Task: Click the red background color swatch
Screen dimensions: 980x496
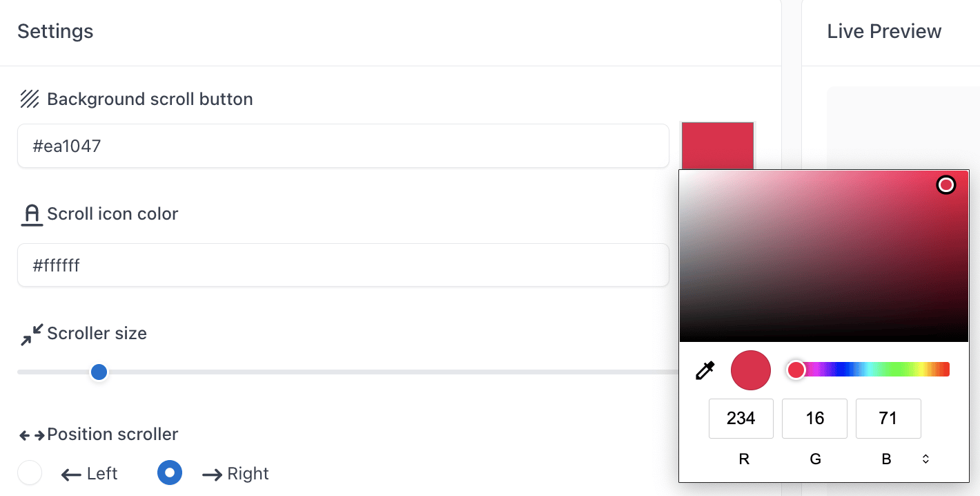Action: pos(717,145)
